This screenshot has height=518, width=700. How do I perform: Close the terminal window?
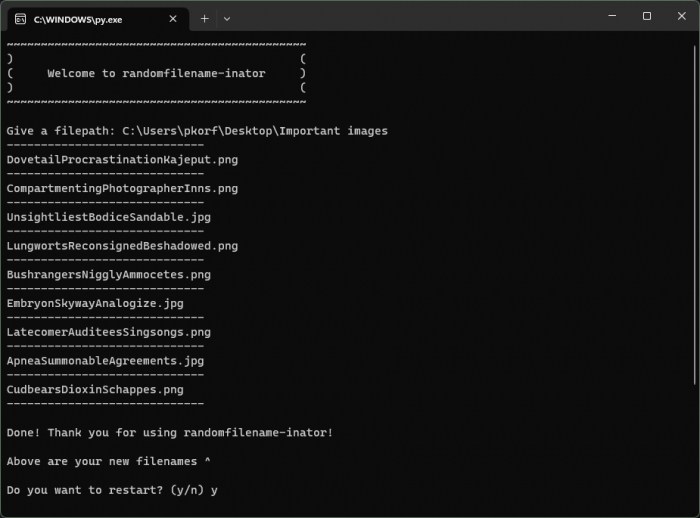coord(681,16)
